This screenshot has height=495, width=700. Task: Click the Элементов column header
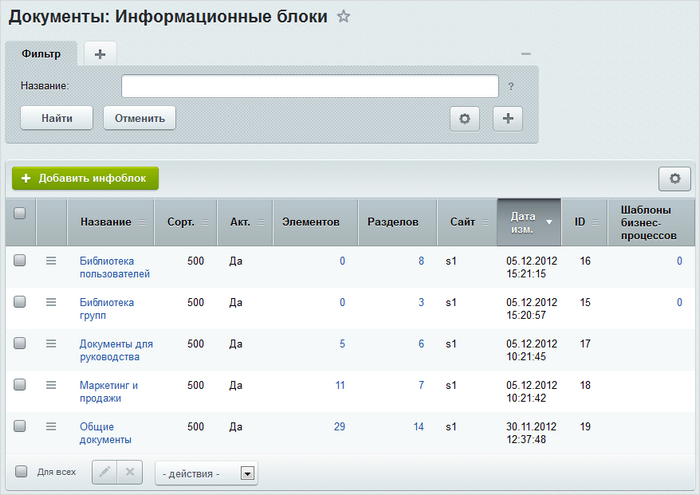(315, 222)
